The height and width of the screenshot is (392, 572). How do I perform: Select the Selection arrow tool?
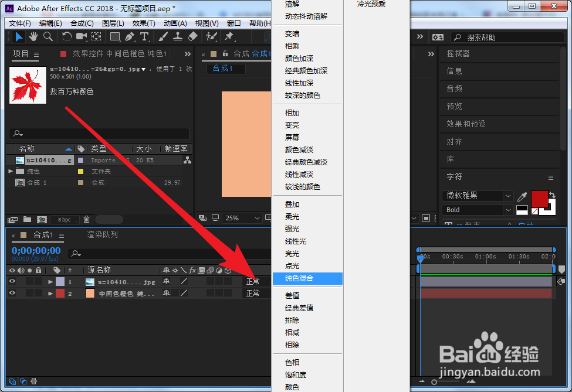19,37
